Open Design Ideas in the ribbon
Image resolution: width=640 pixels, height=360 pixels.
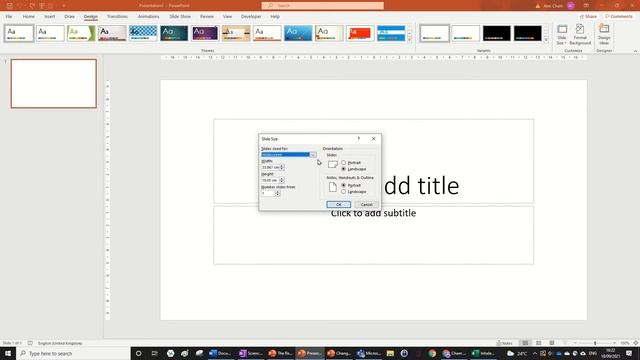coord(604,35)
